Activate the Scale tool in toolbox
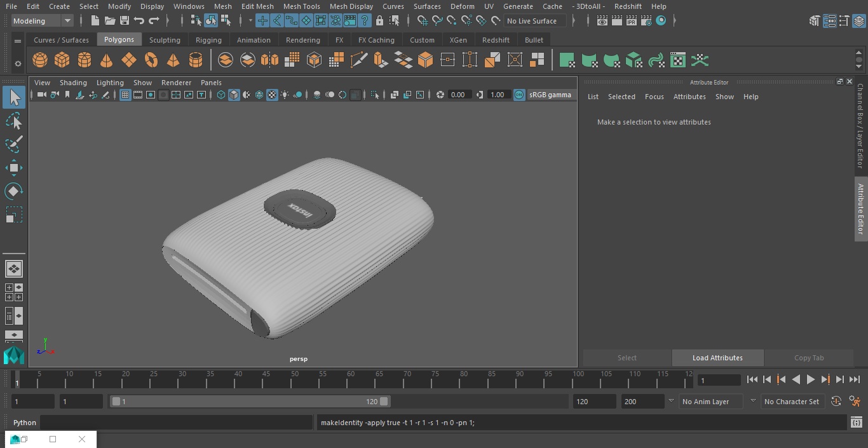The height and width of the screenshot is (448, 868). point(14,215)
